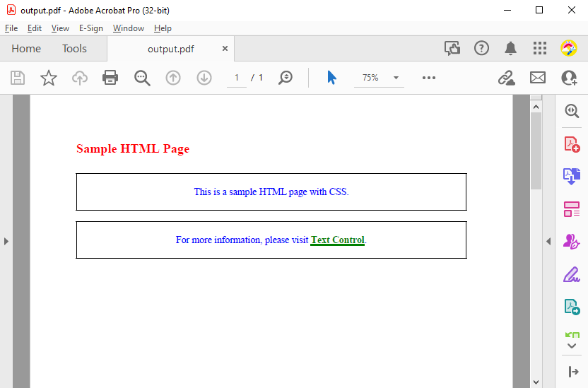
Task: Open more tools ellipsis menu
Action: tap(428, 78)
